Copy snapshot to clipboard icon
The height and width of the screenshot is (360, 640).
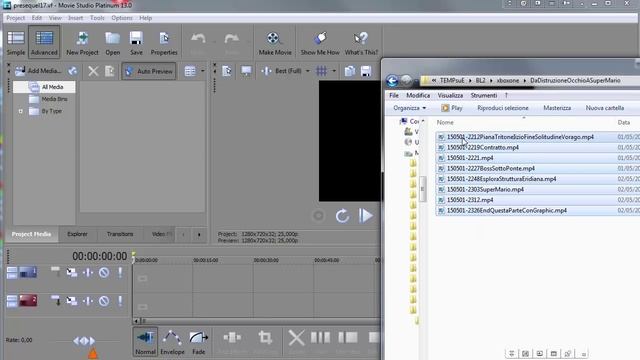[x=349, y=71]
